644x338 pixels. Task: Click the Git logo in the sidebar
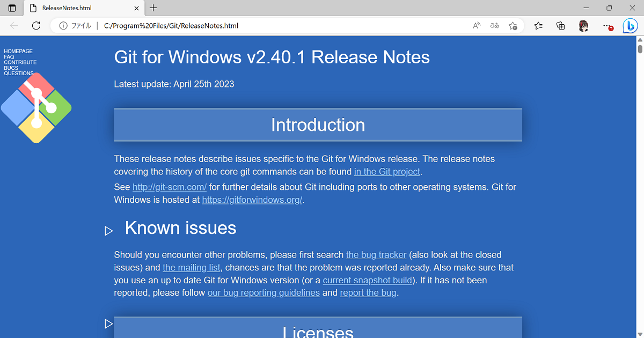coord(35,107)
